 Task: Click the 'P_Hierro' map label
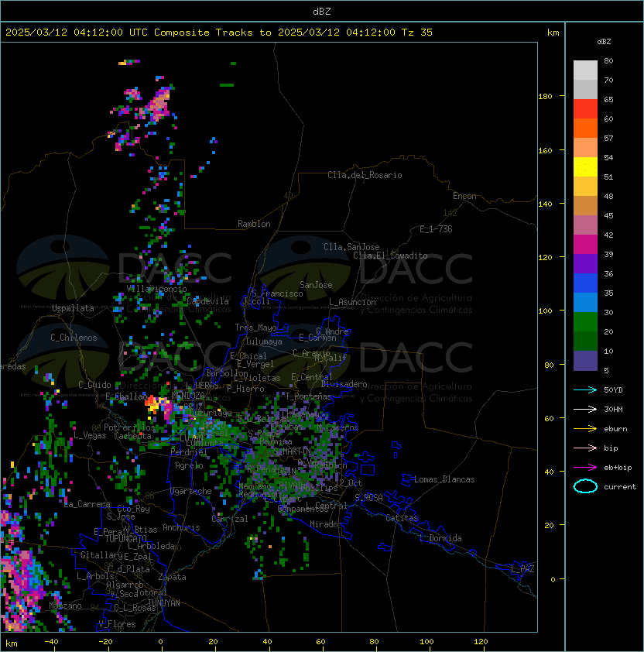pos(245,389)
